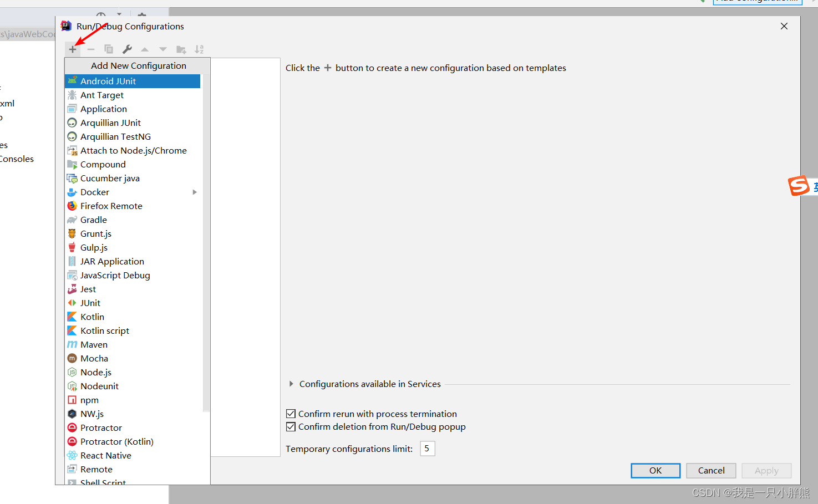
Task: Click the Apply button
Action: tap(766, 470)
